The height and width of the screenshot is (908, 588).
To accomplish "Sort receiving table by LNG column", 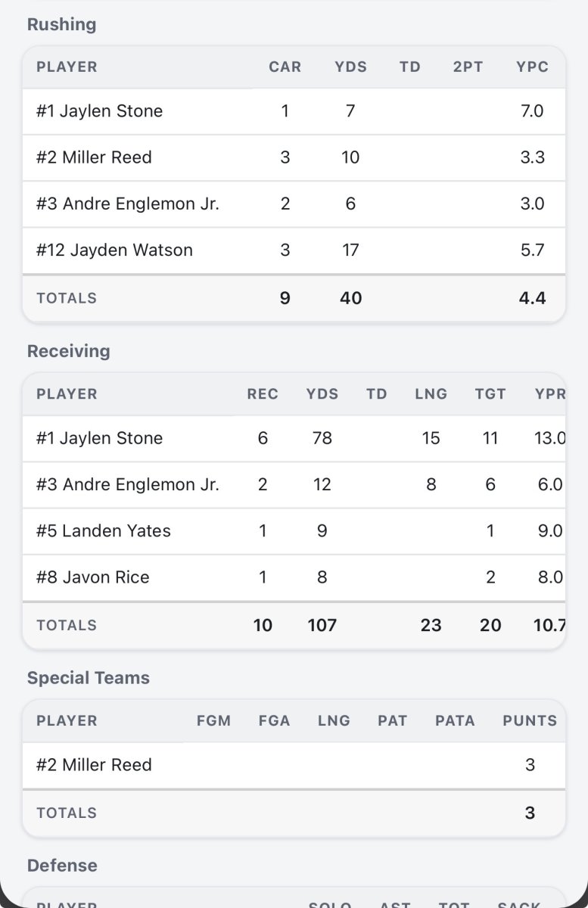I will click(x=431, y=393).
